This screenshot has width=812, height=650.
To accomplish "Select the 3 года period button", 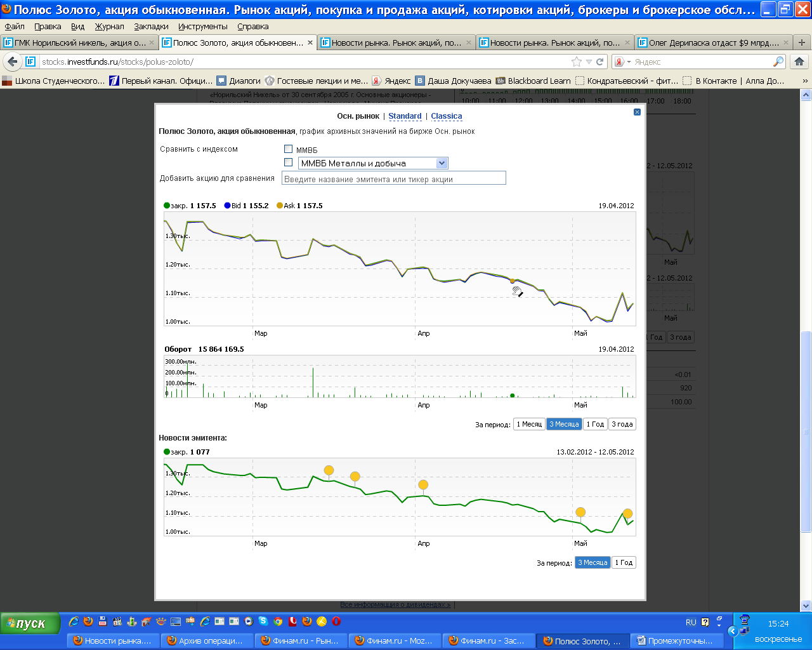I will point(622,424).
